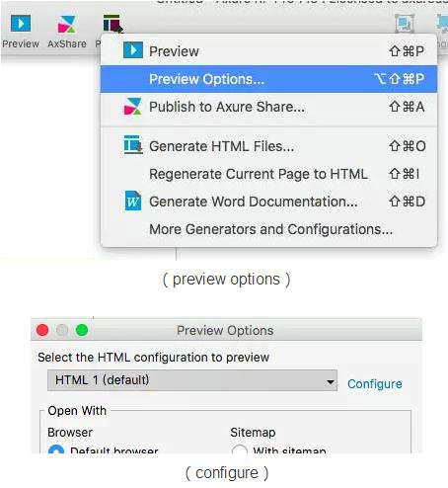Click the green zoom button of Preview Options

(x=82, y=330)
